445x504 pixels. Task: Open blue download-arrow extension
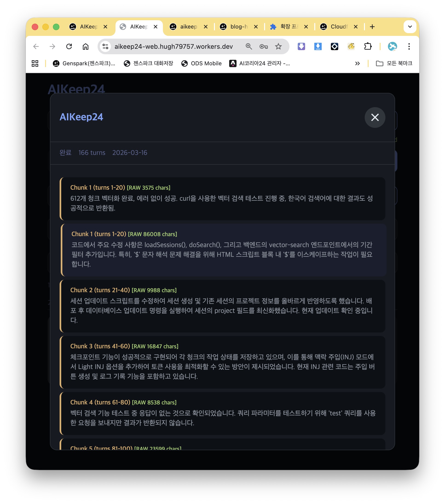[x=318, y=46]
